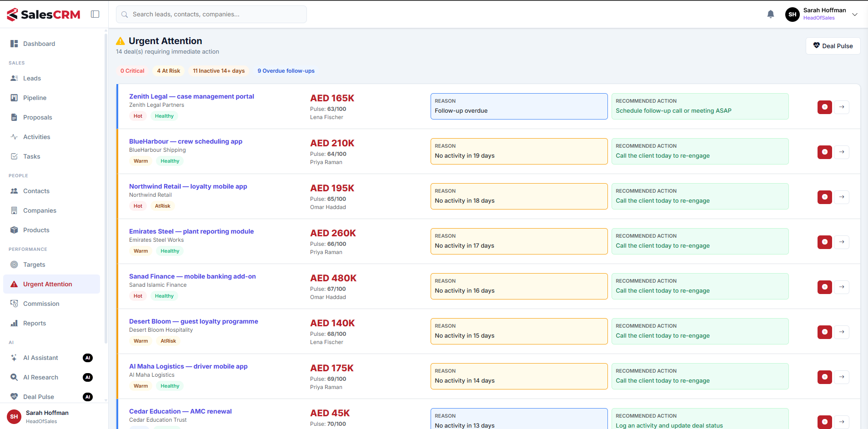
Task: Open Zenith Legal deal with arrow button
Action: tap(842, 107)
